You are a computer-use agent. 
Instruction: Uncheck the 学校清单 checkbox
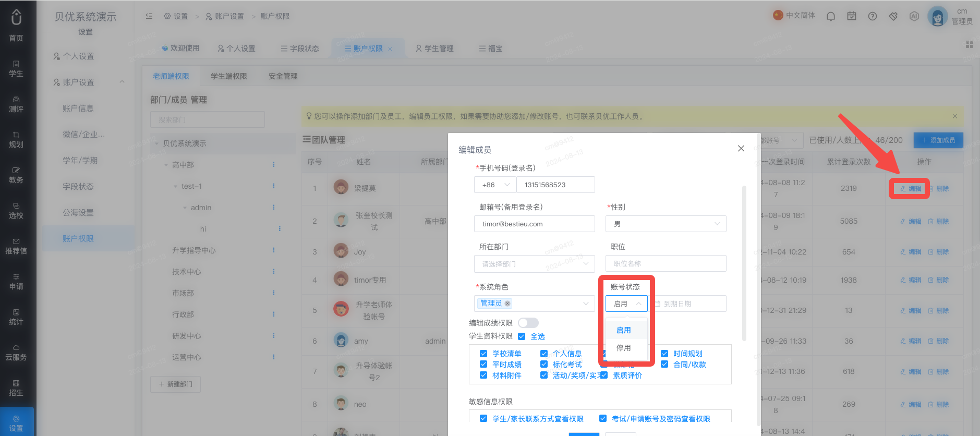[x=483, y=354]
